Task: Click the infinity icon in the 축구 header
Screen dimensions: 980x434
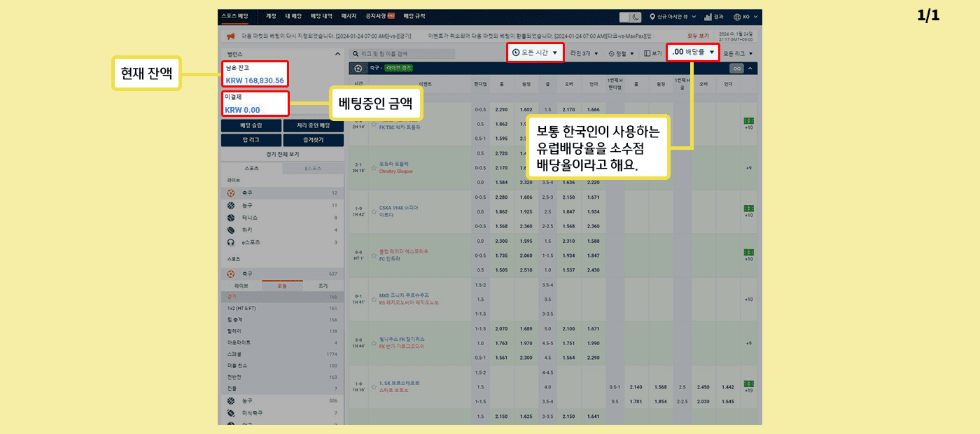Action: (736, 69)
